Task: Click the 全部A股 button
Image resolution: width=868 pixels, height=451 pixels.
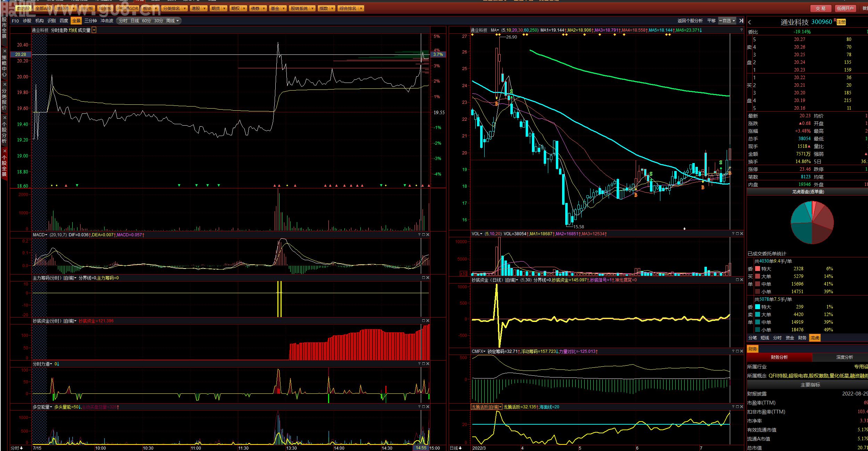Action: pyautogui.click(x=43, y=8)
